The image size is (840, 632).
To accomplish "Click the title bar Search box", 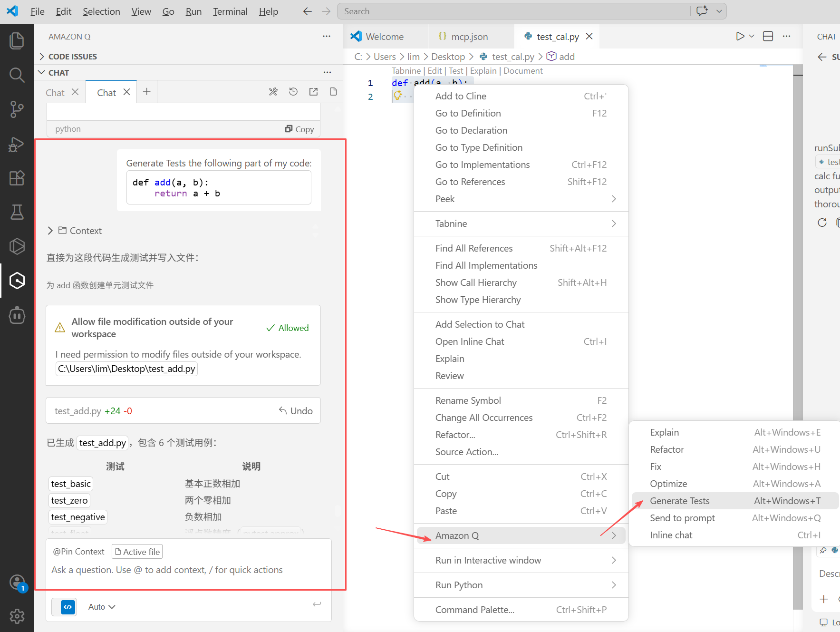I will tap(513, 11).
